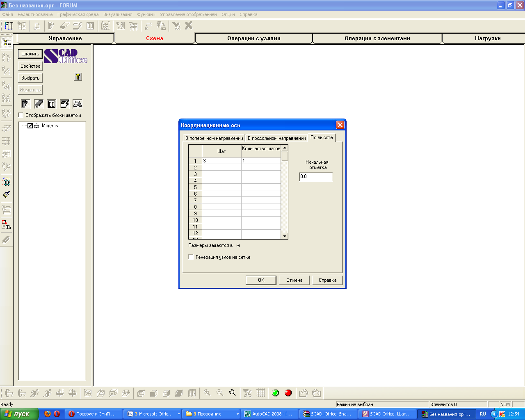Select the beam block icon in left panel
525x420 pixels.
[x=39, y=104]
